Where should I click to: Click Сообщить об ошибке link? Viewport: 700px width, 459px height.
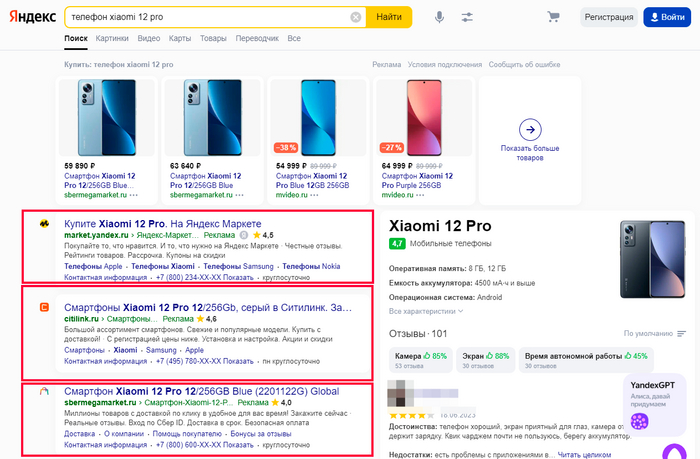point(525,65)
